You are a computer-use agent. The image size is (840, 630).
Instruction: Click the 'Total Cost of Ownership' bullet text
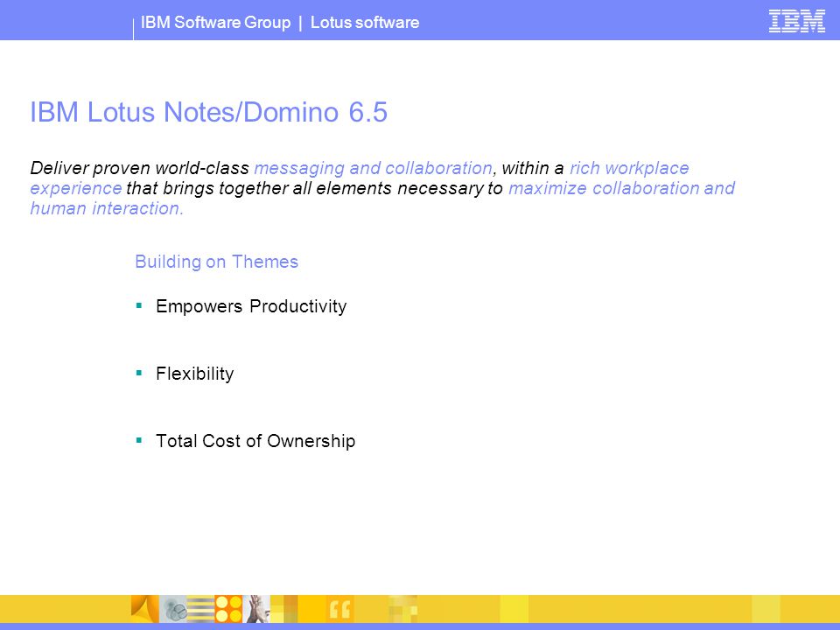(255, 441)
